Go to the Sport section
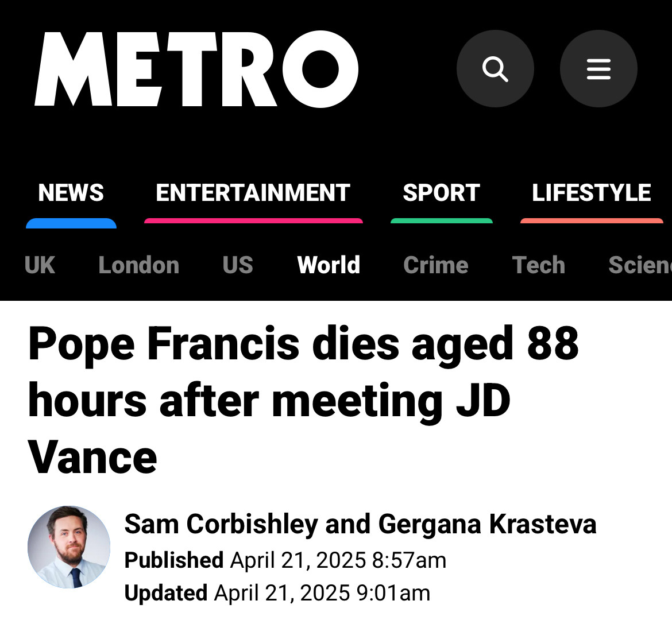The width and height of the screenshot is (672, 620). point(441,193)
